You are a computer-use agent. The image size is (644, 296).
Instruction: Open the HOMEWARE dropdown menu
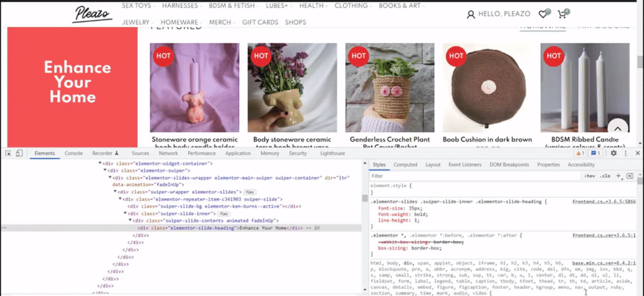pyautogui.click(x=182, y=22)
